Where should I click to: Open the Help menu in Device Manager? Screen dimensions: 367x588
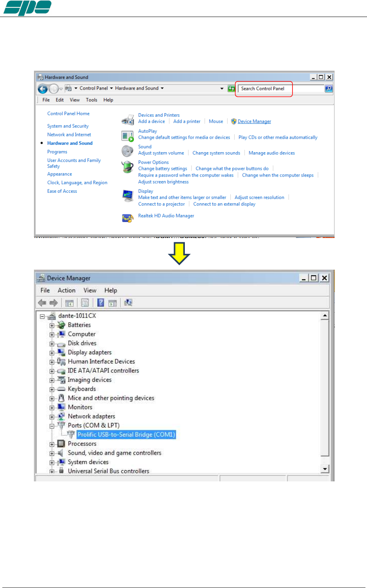[111, 291]
